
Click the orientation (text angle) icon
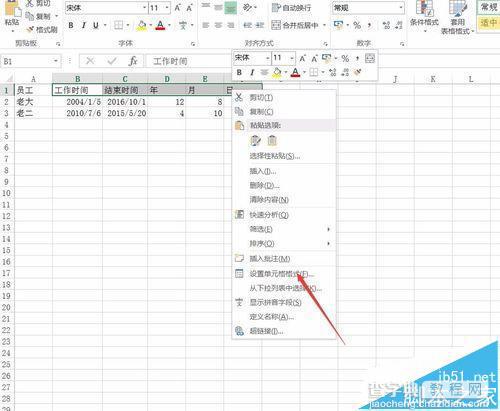(x=248, y=8)
